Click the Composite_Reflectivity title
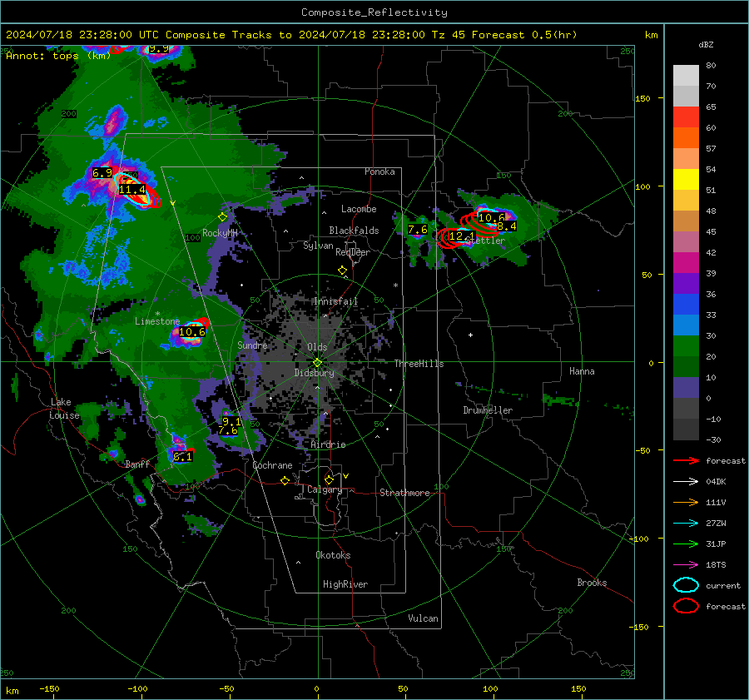 tap(374, 12)
